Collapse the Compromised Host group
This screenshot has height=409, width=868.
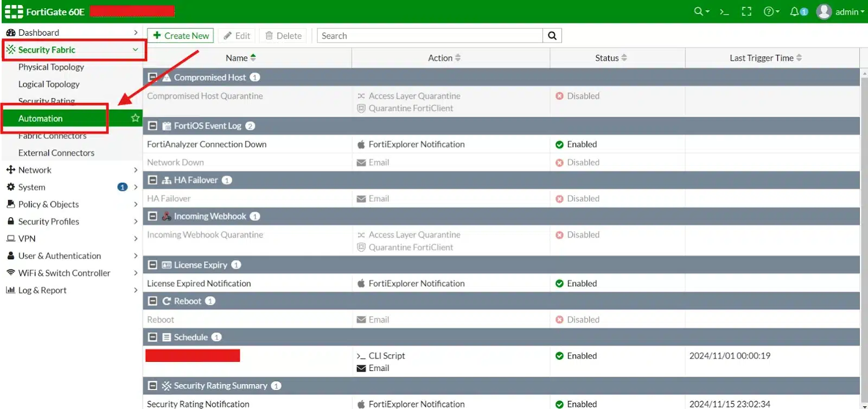click(153, 78)
